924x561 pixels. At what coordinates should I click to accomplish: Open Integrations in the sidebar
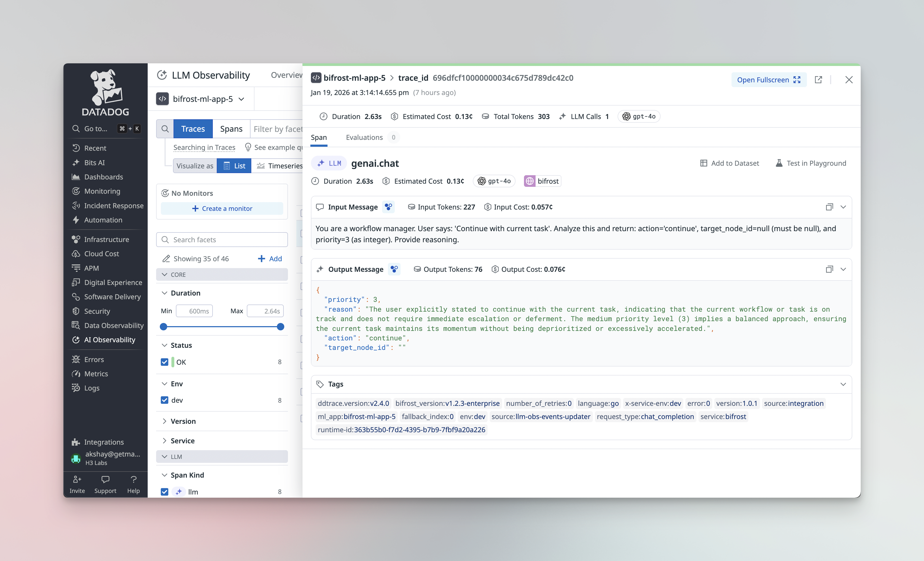pos(103,442)
